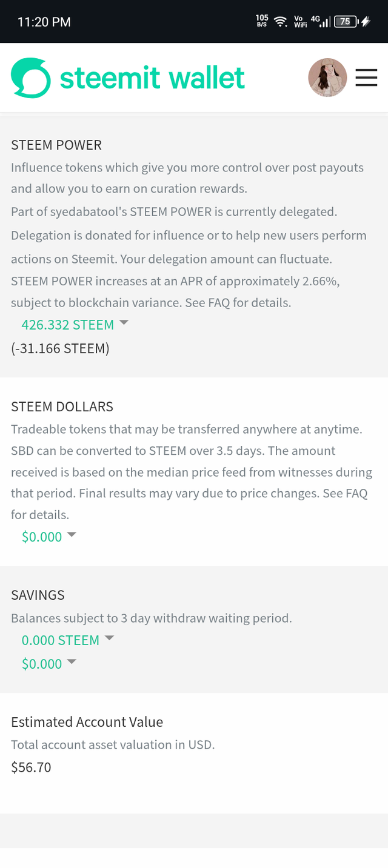The height and width of the screenshot is (868, 388).
Task: Expand the 426.332 STEEM power dropdown
Action: click(124, 323)
